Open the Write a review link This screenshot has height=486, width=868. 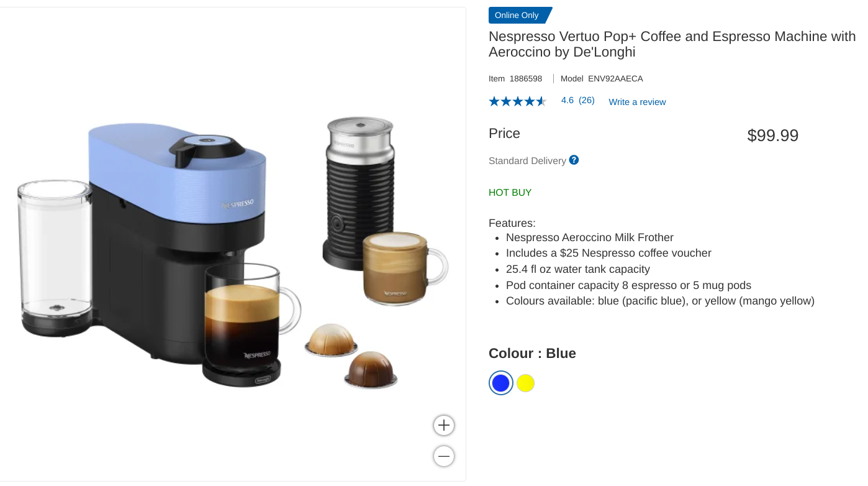click(637, 102)
